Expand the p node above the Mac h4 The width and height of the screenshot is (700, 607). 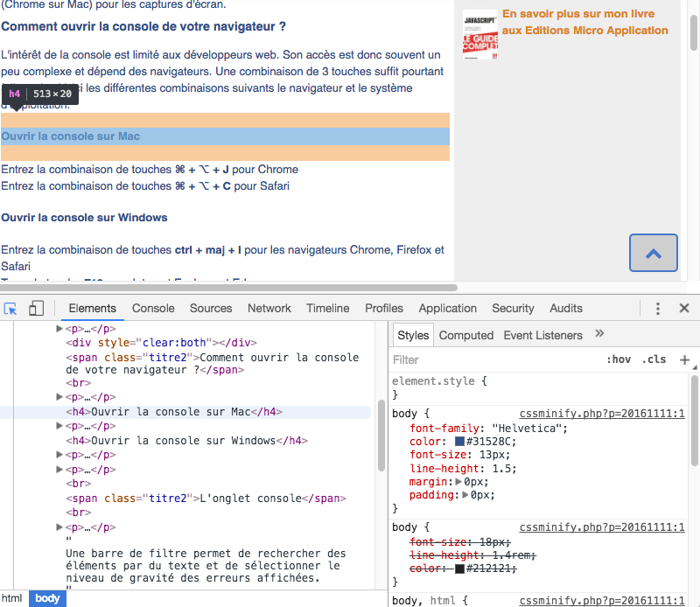(x=59, y=397)
